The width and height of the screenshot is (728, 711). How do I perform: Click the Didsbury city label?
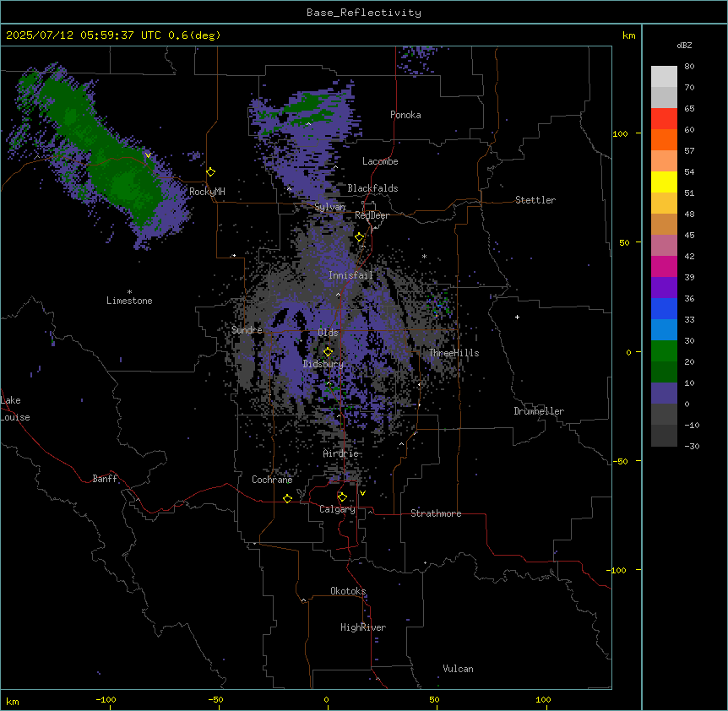323,364
